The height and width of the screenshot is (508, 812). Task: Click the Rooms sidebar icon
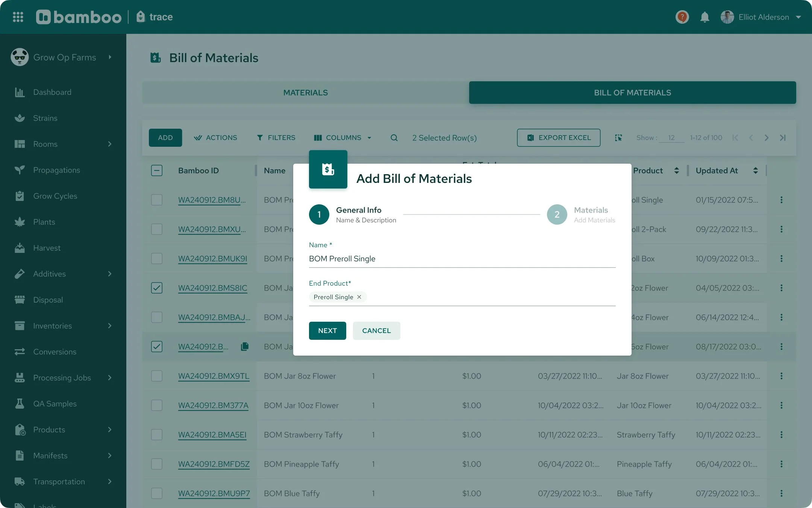coord(20,144)
